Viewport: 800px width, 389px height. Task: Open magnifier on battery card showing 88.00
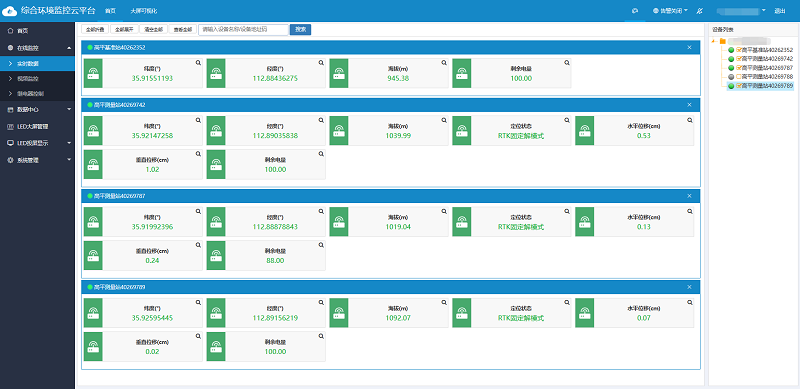click(x=321, y=245)
